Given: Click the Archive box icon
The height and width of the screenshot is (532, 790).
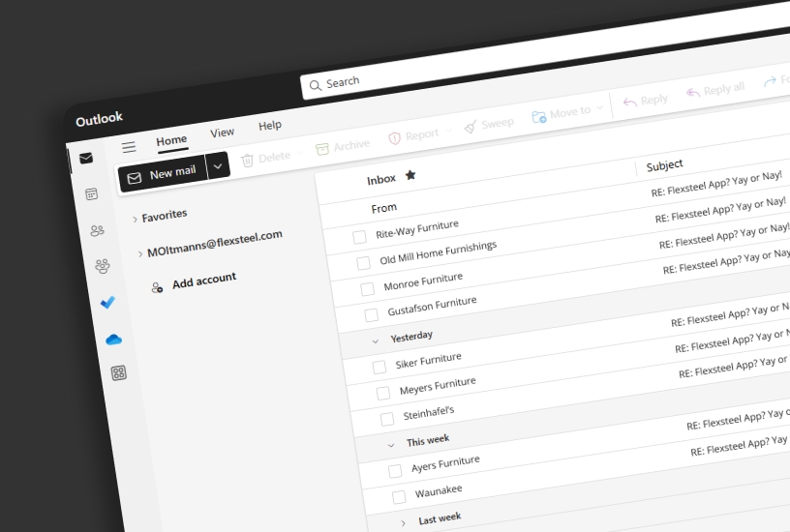Looking at the screenshot, I should pyautogui.click(x=322, y=149).
